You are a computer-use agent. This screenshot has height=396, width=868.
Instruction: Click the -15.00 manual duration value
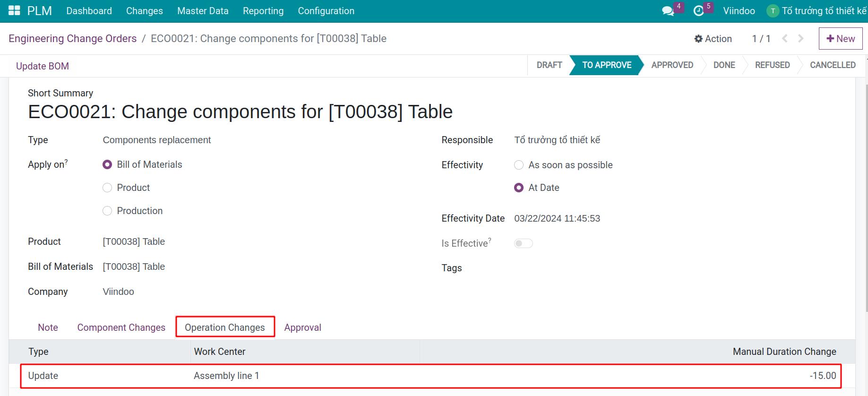coord(823,376)
